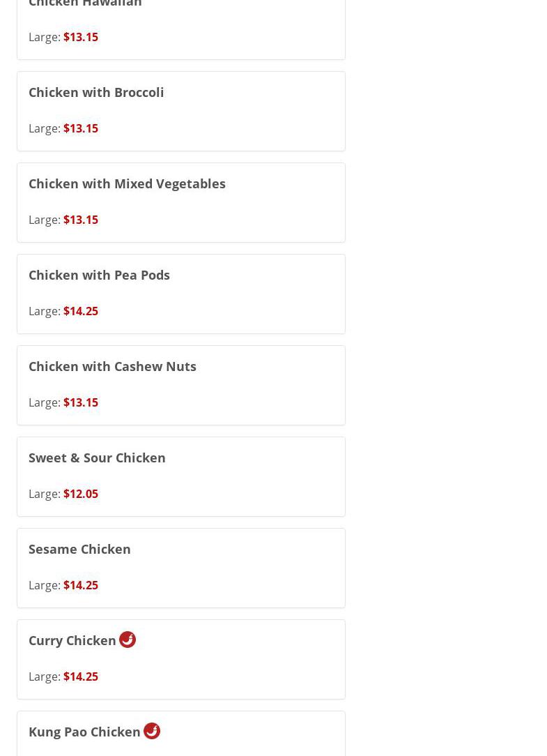Click the $12.05 Sweet & Sour Chicken price
547x756 pixels.
coord(81,494)
